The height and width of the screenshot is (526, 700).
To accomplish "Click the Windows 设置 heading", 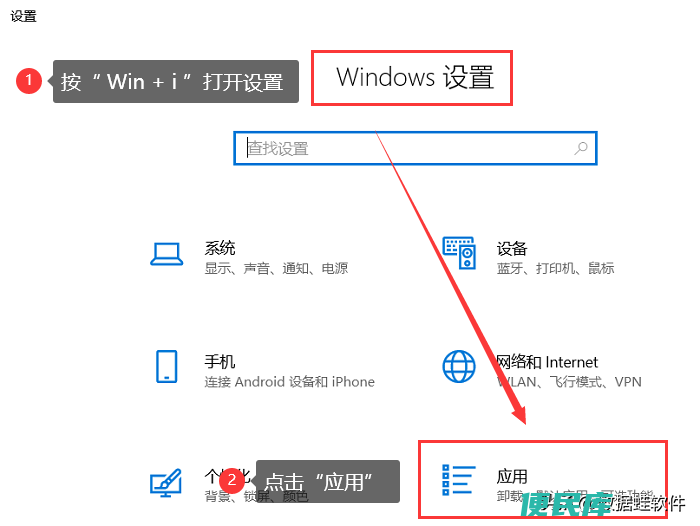I will (415, 77).
